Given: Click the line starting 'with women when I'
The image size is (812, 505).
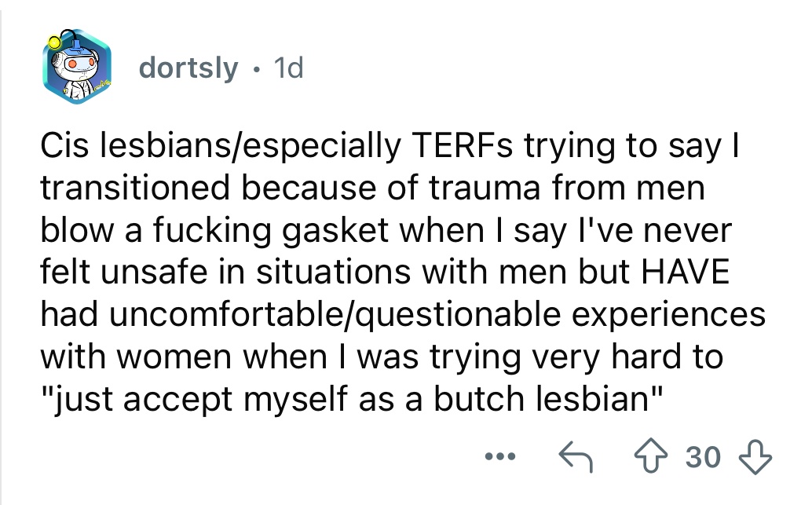Looking at the screenshot, I should click(382, 357).
